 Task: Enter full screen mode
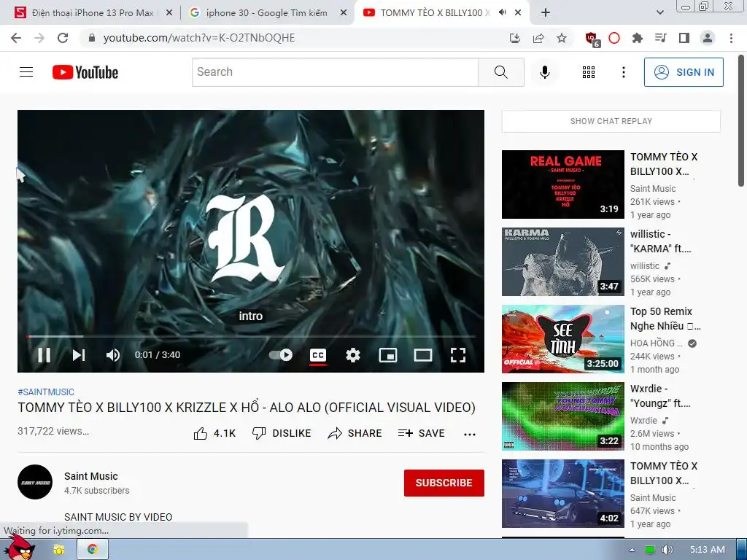(458, 355)
